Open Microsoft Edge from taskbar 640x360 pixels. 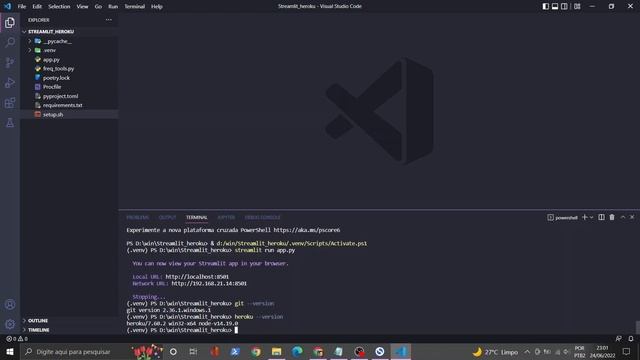(297, 351)
